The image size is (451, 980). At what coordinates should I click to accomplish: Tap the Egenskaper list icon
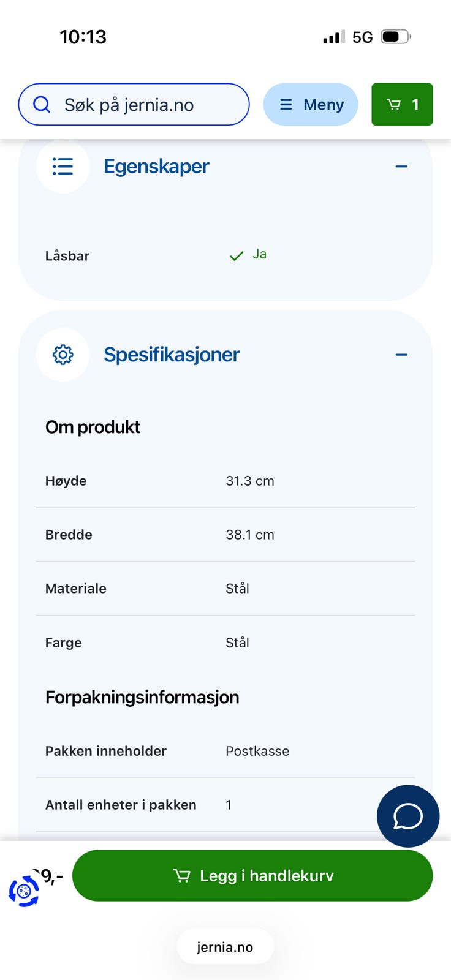pos(63,167)
